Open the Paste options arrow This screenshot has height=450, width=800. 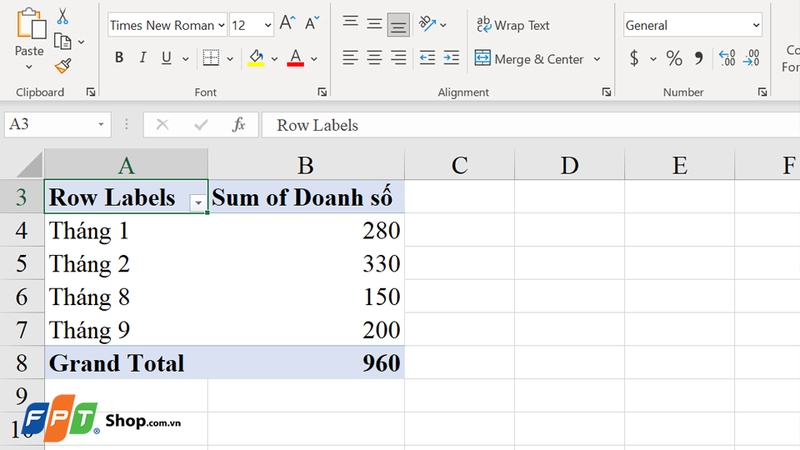pyautogui.click(x=29, y=67)
